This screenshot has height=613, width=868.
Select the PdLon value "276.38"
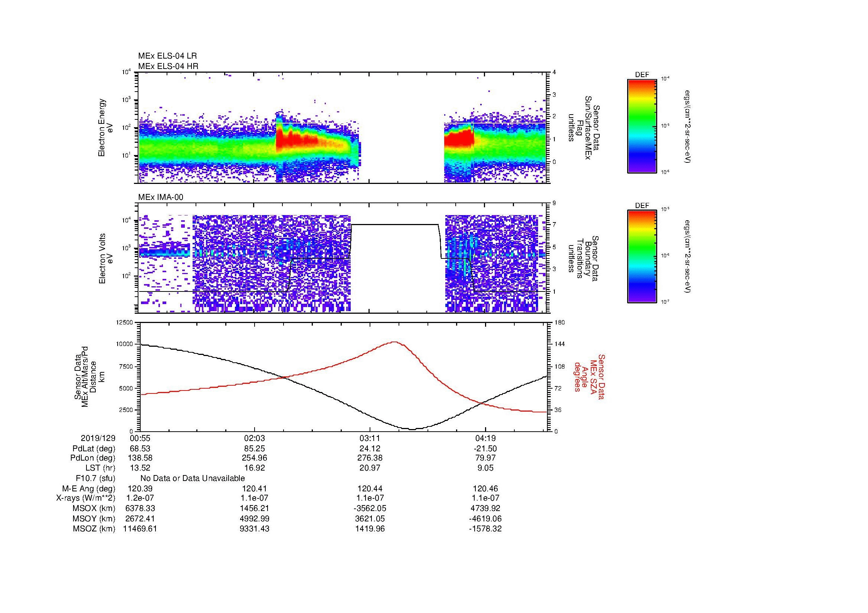(370, 458)
